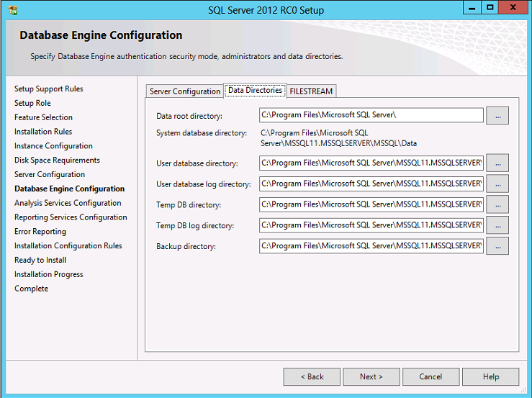Select Ready to Install step
Viewport: 532px width, 398px height.
[x=40, y=260]
